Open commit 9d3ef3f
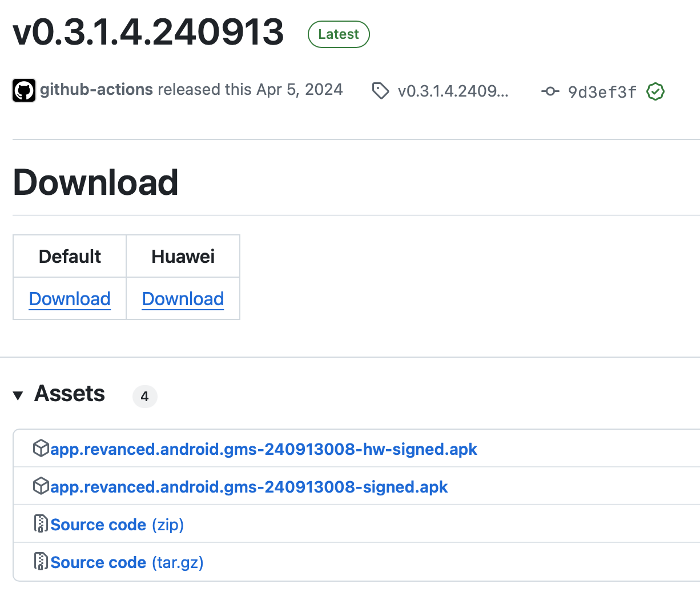700x592 pixels. point(602,92)
